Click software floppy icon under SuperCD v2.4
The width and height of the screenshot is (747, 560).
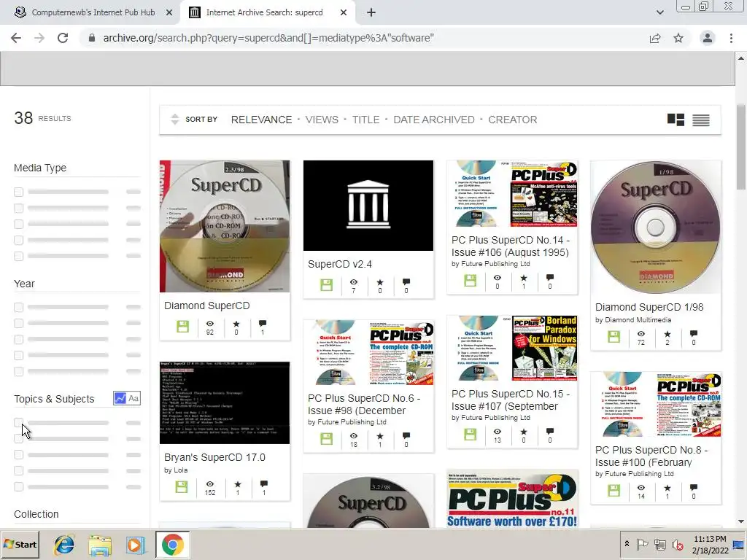[x=326, y=285]
